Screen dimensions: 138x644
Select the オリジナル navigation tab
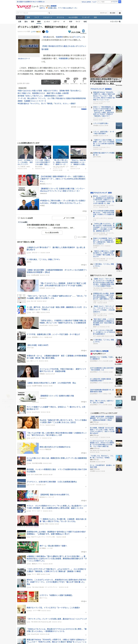[60, 17]
